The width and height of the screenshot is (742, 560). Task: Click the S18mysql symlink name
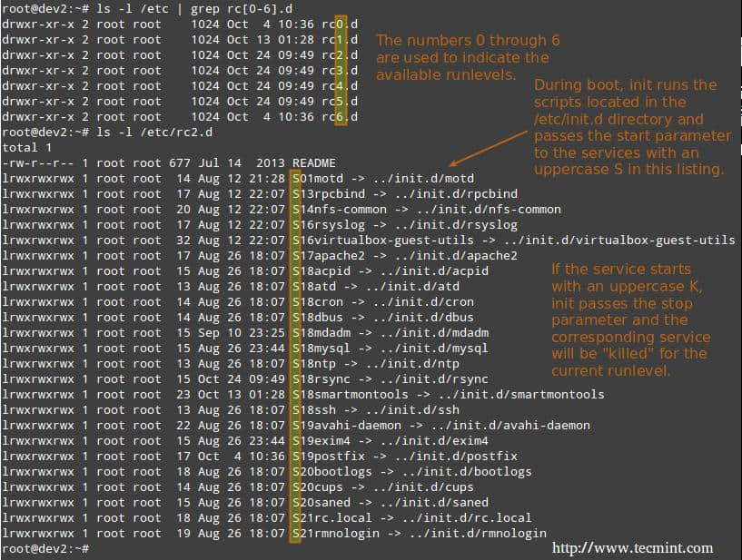pyautogui.click(x=321, y=348)
